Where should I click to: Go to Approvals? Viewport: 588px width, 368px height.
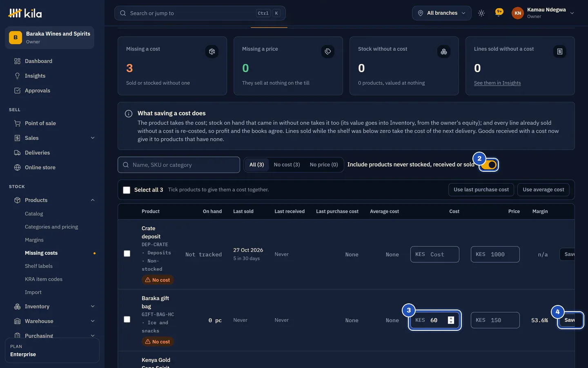tap(37, 90)
